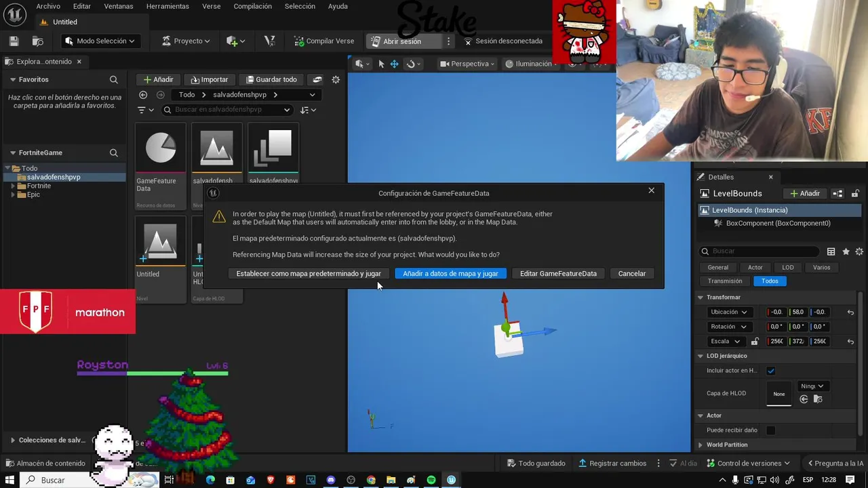Screen dimensions: 868x488
Task: Open Ubicación dropdown in Transformar
Action: click(728, 312)
